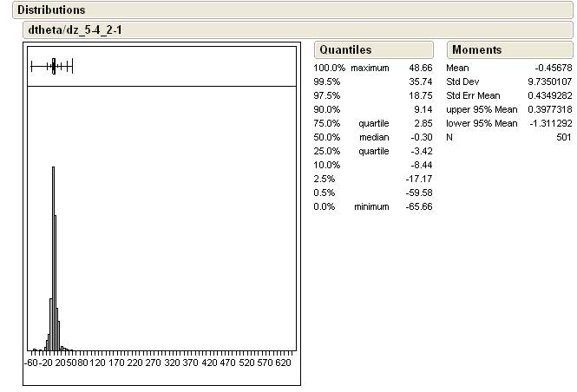Image resolution: width=577 pixels, height=392 pixels.
Task: Select the N value 501
Action: point(563,137)
